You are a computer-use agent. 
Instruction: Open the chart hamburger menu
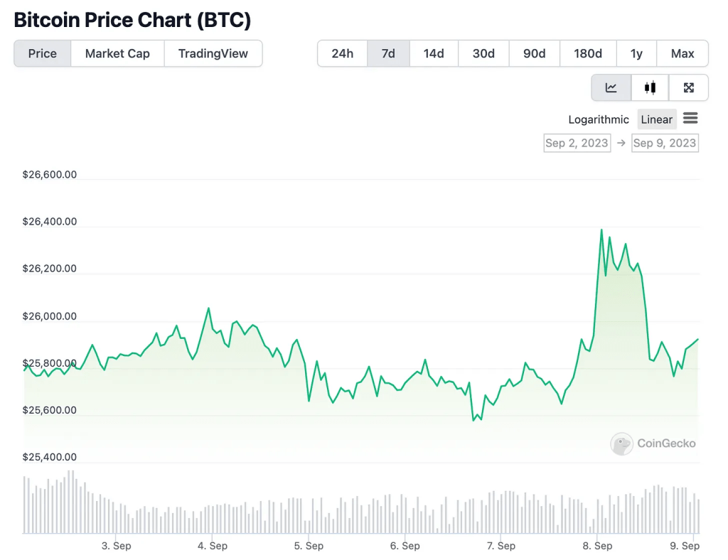690,119
